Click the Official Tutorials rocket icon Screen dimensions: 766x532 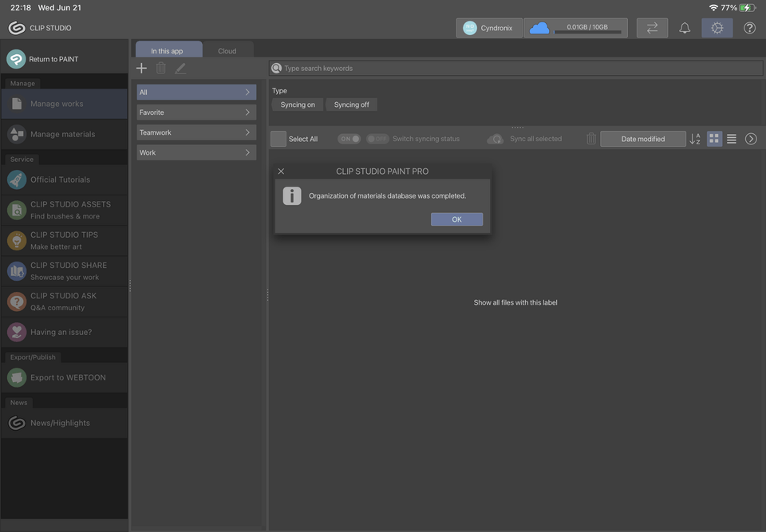tap(17, 179)
